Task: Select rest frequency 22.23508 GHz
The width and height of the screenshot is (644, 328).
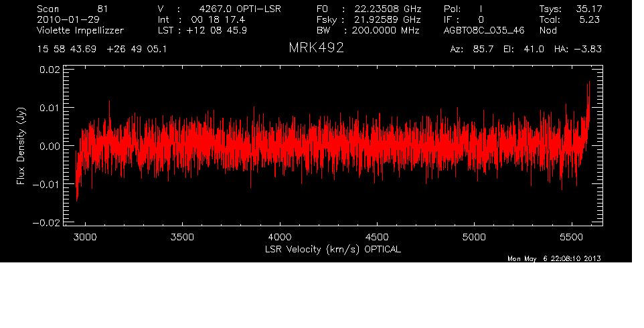Action: (388, 9)
